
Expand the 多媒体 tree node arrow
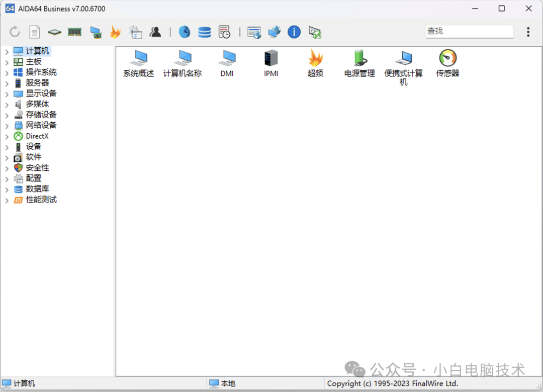(7, 105)
